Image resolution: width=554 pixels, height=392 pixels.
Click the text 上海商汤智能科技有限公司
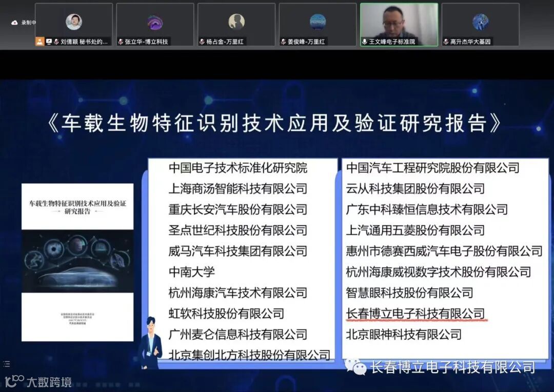click(238, 188)
